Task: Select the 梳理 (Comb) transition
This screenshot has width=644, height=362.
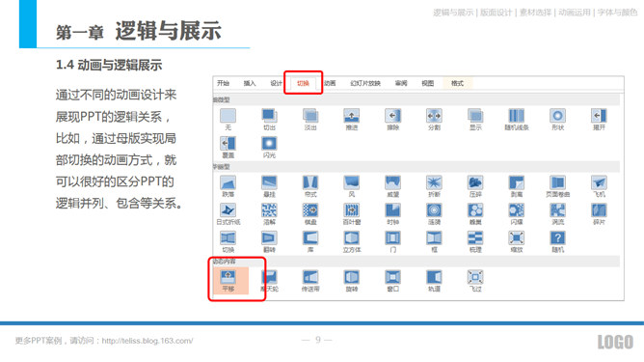Action: click(475, 242)
